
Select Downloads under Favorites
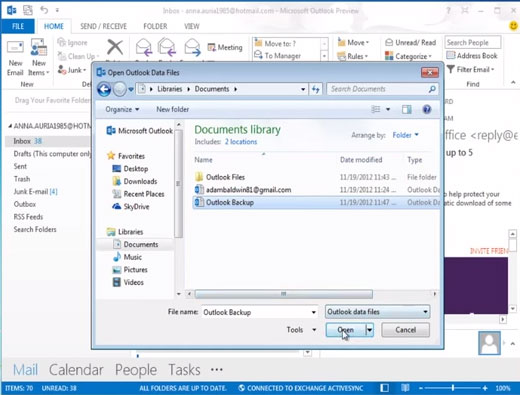pos(135,181)
